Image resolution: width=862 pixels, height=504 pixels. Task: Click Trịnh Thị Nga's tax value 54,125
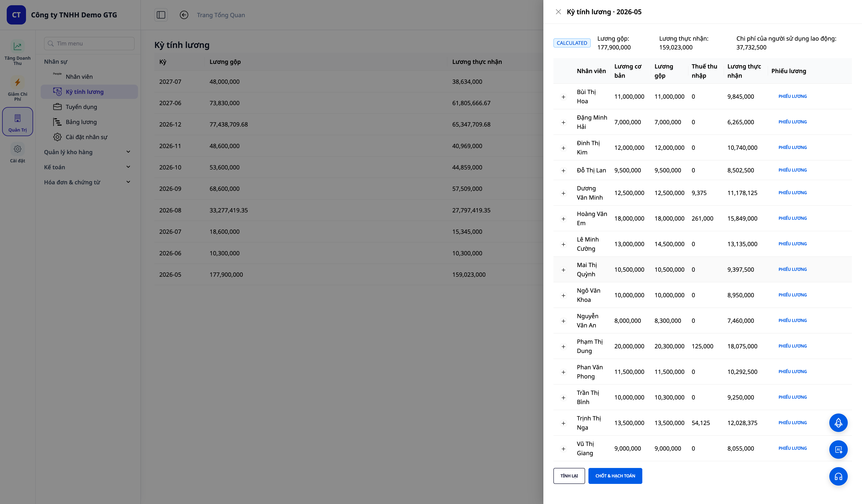[701, 423]
